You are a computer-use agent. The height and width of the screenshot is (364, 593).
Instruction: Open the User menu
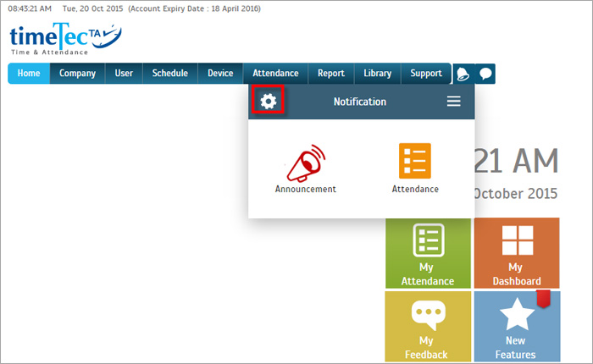click(124, 74)
